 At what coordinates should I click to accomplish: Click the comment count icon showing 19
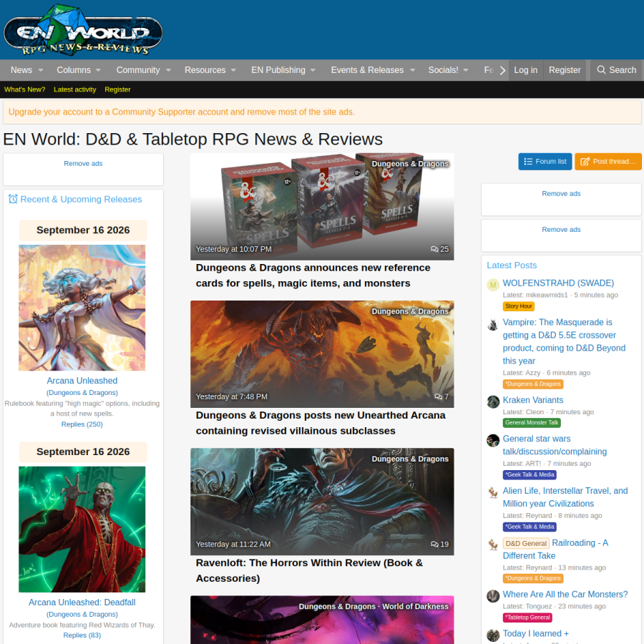434,545
